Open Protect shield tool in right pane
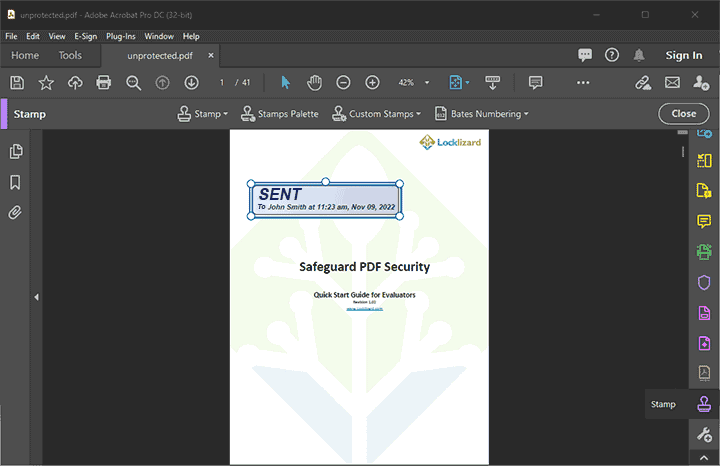 click(704, 282)
